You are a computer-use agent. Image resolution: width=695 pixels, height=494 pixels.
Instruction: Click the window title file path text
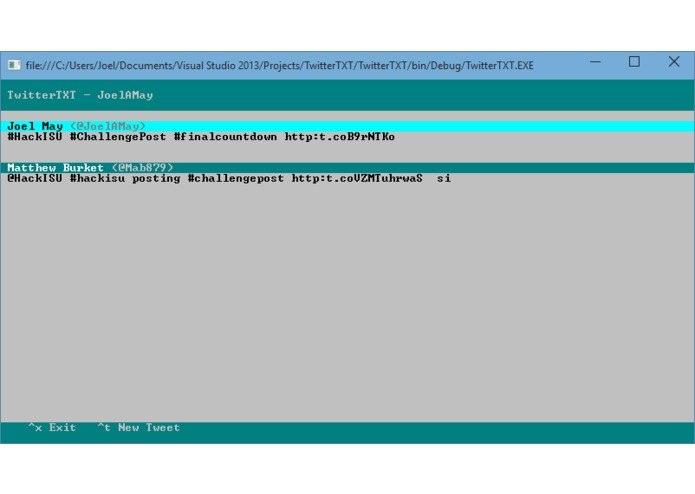[x=280, y=66]
